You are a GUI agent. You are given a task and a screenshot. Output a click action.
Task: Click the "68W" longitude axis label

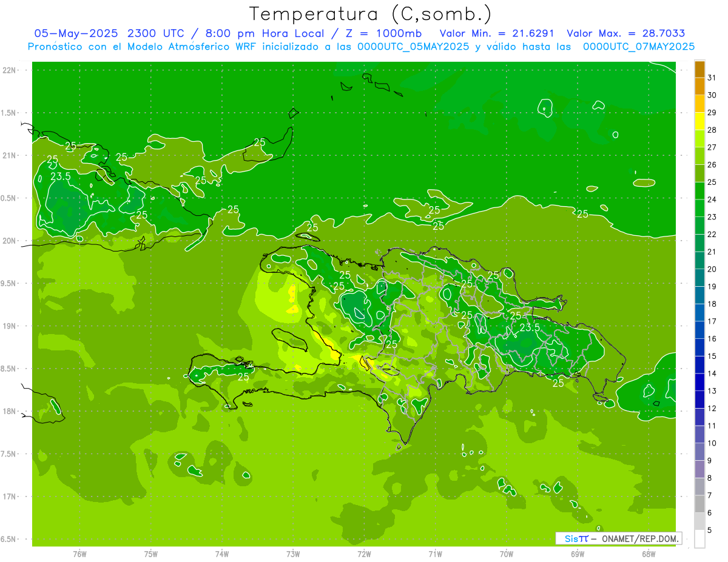pyautogui.click(x=649, y=554)
